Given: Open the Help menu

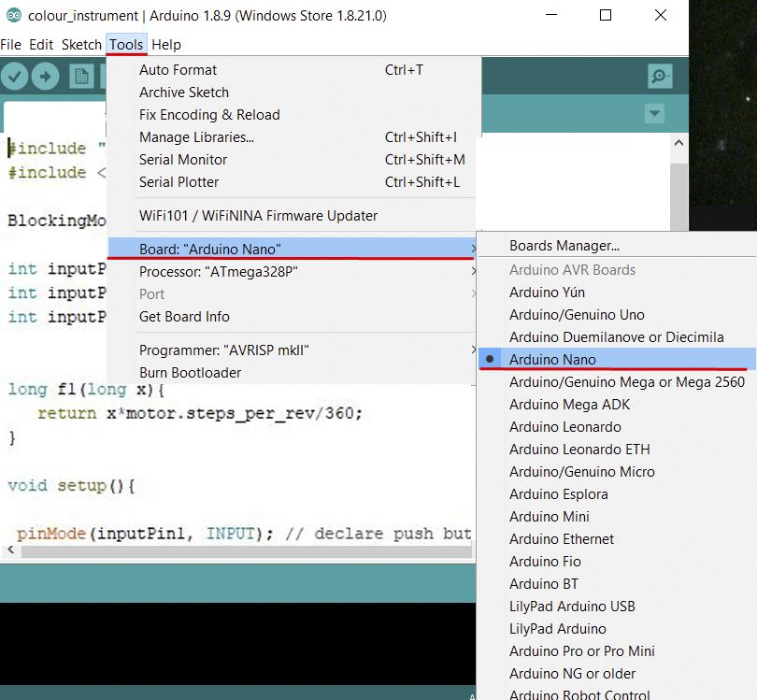Looking at the screenshot, I should click(x=165, y=44).
